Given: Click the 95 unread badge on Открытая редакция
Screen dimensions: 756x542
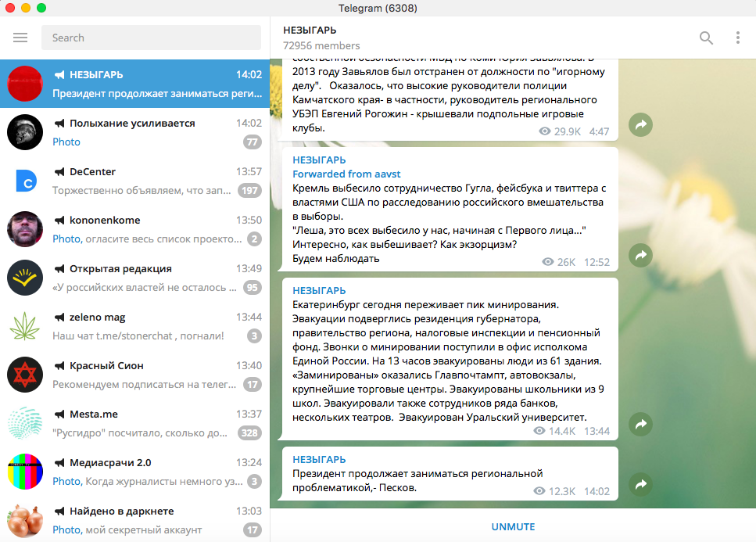Looking at the screenshot, I should click(x=253, y=287).
